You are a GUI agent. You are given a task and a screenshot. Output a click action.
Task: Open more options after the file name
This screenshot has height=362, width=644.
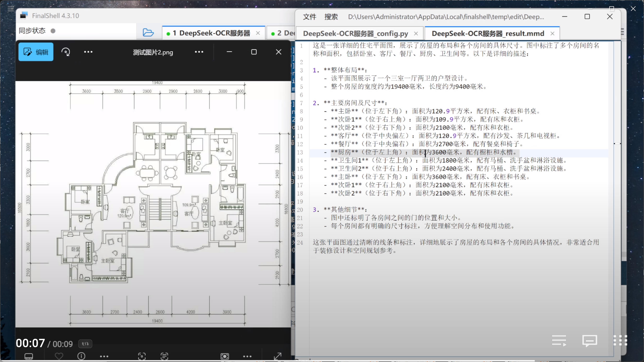[x=199, y=52]
